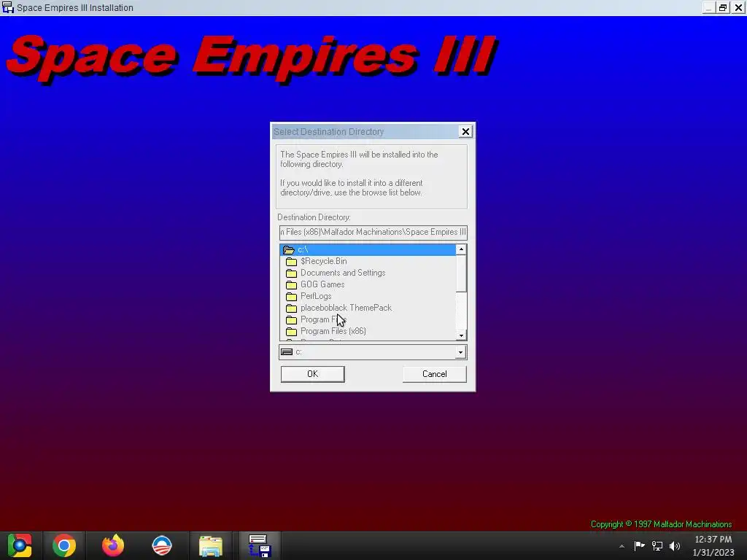
Task: Cancel the directory selection dialog
Action: click(x=435, y=374)
